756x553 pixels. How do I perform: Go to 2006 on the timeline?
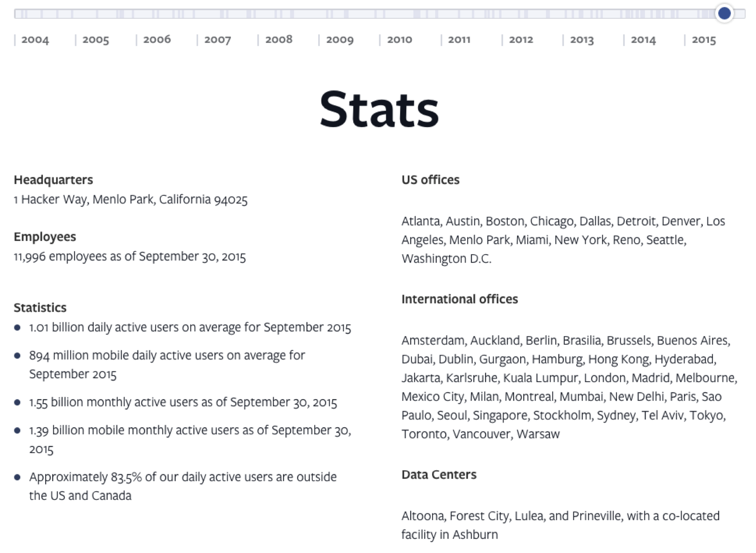pos(157,39)
